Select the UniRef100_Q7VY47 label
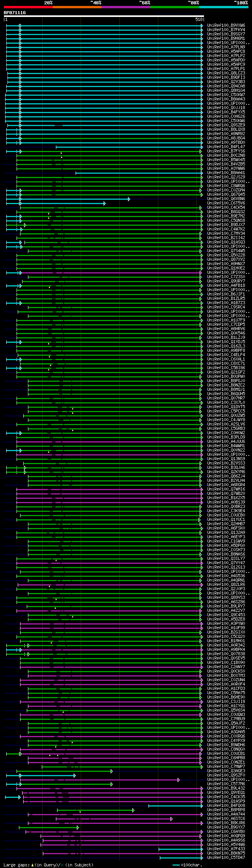 pyautogui.click(x=226, y=563)
